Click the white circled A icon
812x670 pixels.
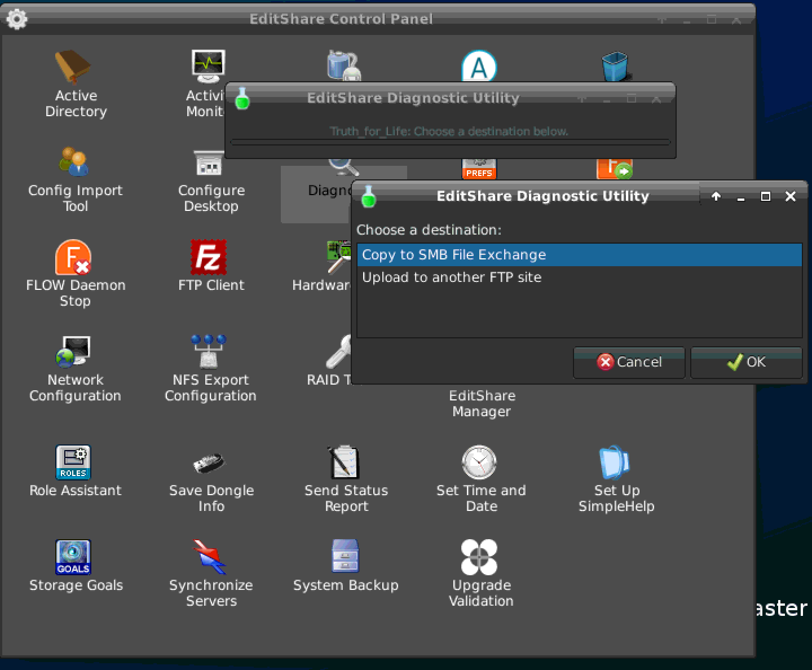point(479,67)
